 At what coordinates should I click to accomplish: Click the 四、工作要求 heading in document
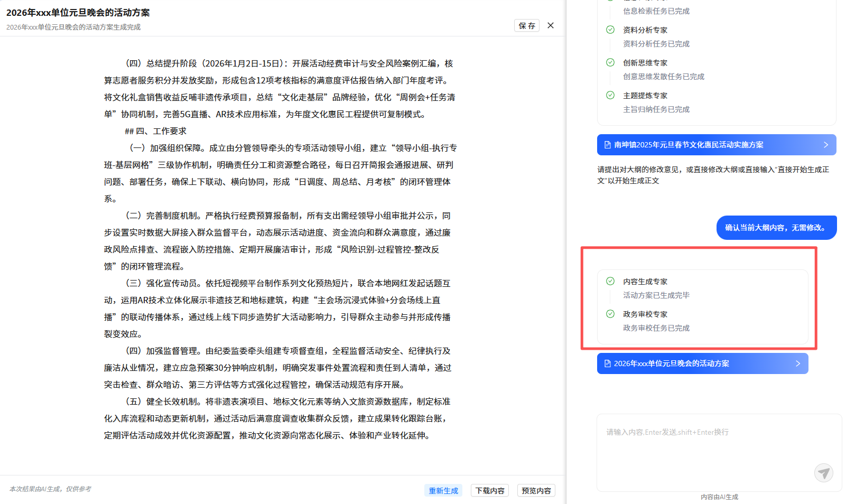[156, 131]
